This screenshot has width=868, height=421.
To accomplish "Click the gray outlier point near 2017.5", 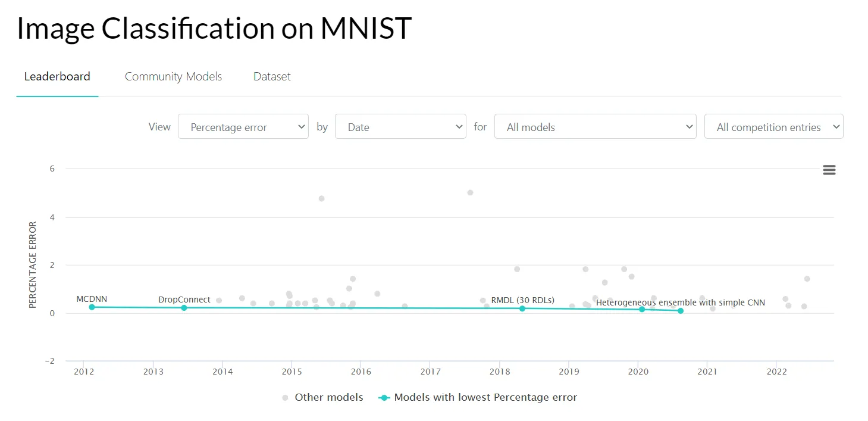I will [470, 192].
